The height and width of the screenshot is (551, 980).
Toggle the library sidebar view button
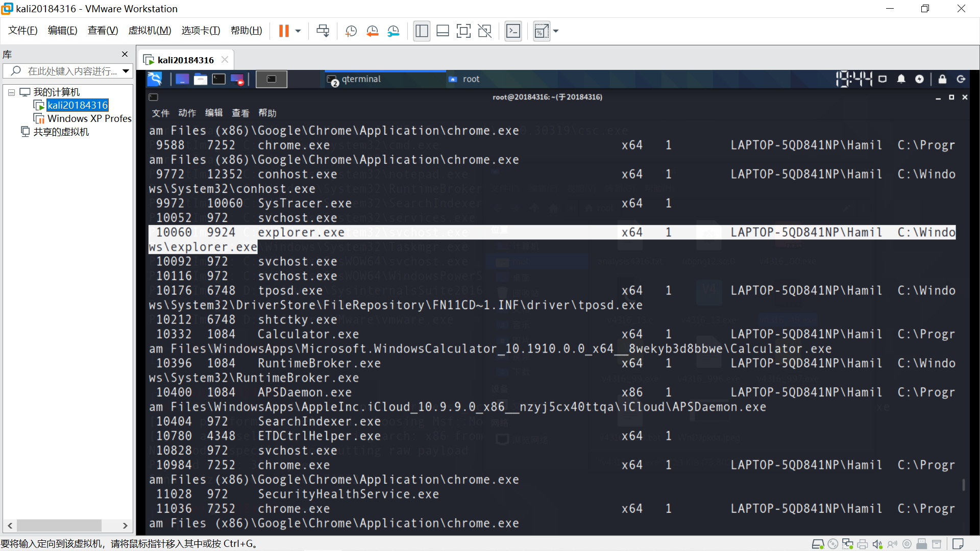click(x=422, y=31)
